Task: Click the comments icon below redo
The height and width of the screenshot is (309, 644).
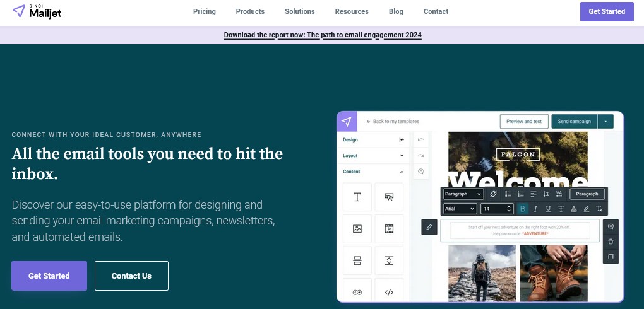Action: point(420,172)
